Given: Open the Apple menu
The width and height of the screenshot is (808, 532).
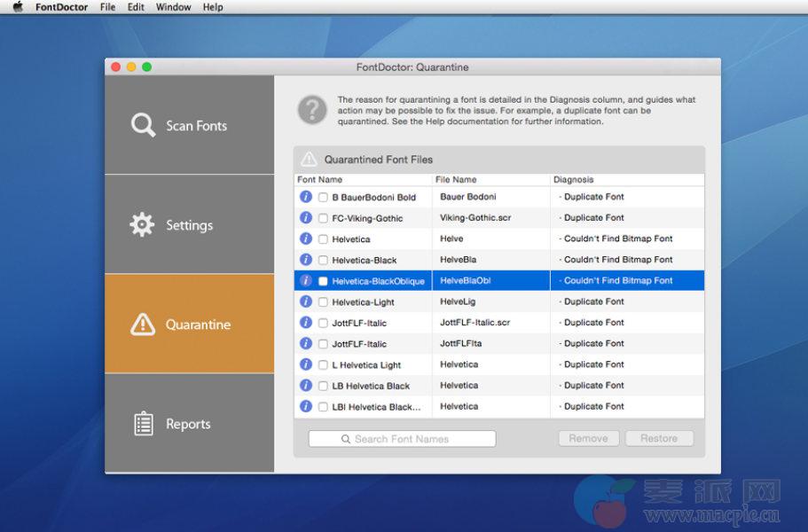Looking at the screenshot, I should click(x=17, y=7).
